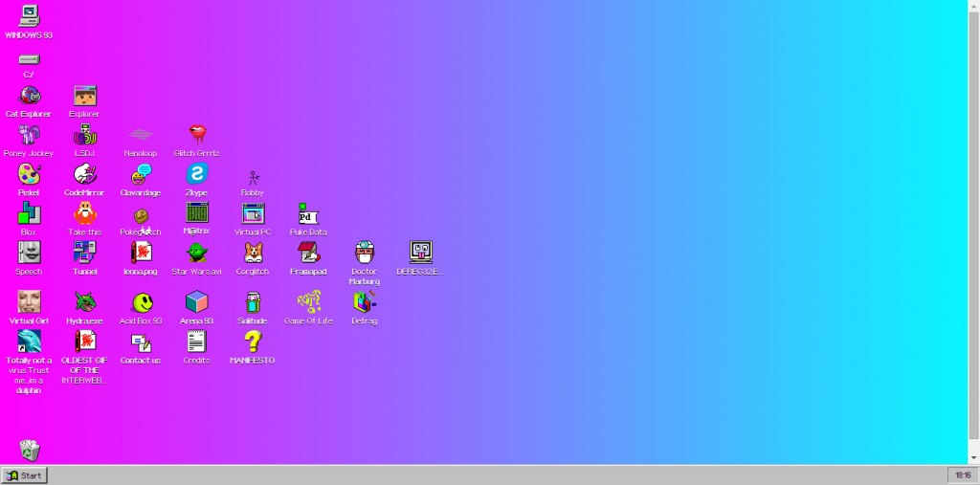Click the Defrag icon
This screenshot has width=980, height=485.
(365, 302)
